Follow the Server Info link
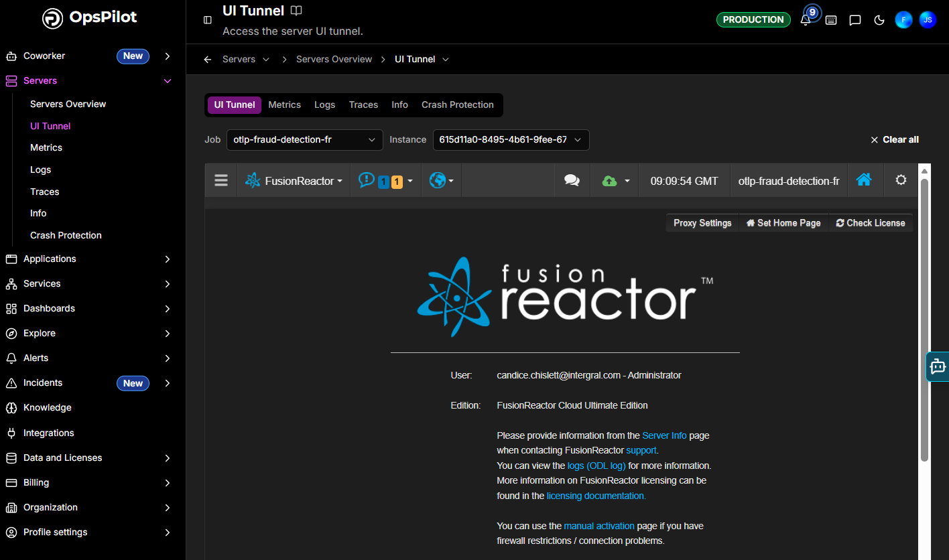 (664, 435)
